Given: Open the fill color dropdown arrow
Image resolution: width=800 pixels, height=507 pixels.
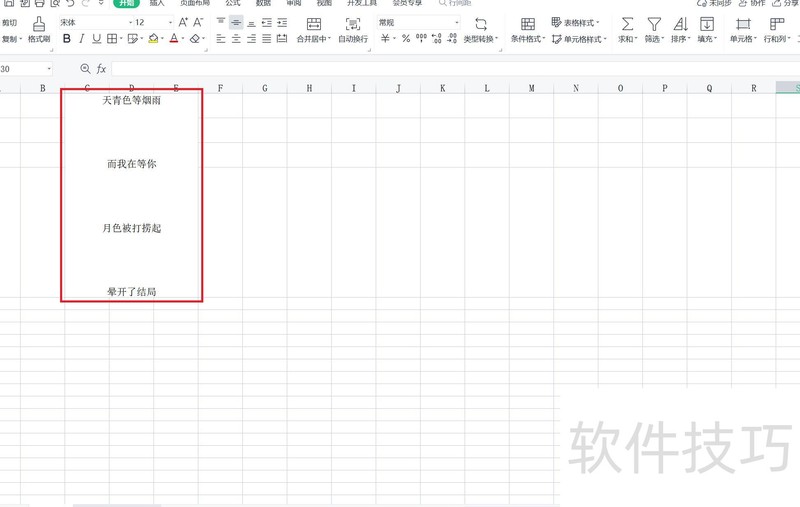Looking at the screenshot, I should pos(162,39).
